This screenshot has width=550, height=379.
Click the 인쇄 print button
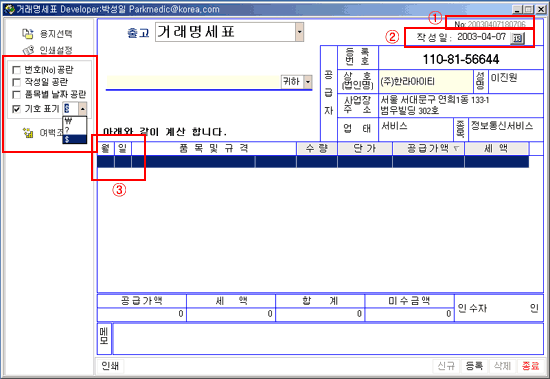pyautogui.click(x=110, y=366)
